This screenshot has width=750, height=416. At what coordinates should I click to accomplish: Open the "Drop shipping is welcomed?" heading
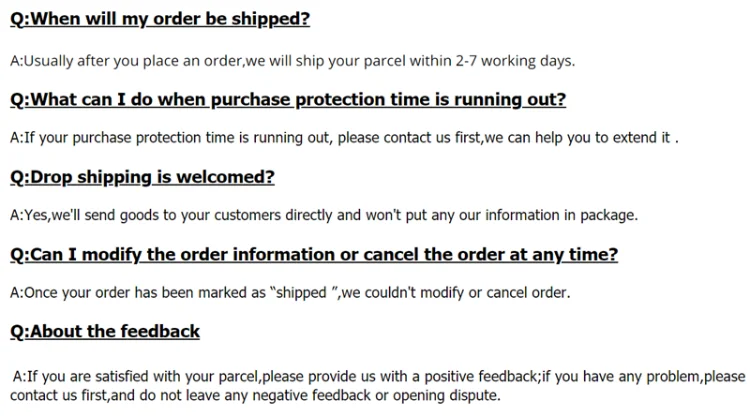click(x=142, y=177)
